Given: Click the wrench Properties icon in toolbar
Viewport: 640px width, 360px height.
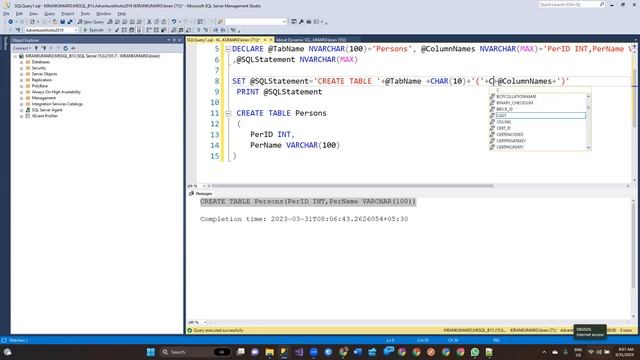Looking at the screenshot, I should tap(301, 22).
